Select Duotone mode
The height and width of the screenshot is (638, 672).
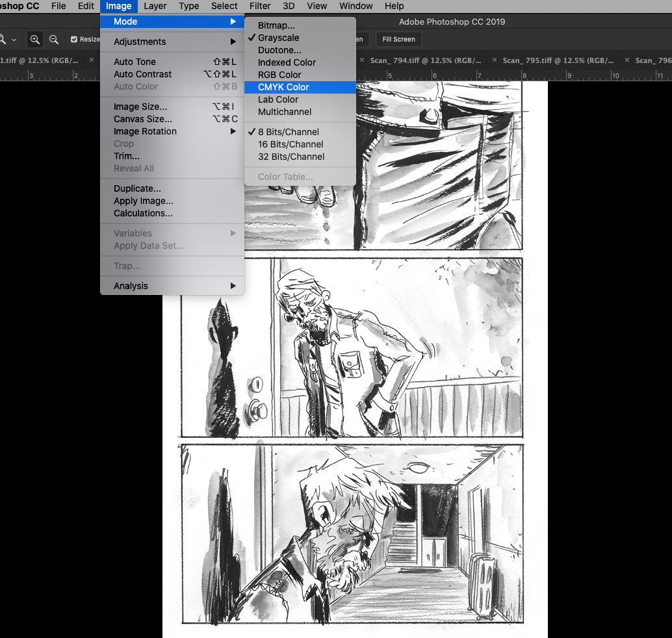(x=300, y=50)
